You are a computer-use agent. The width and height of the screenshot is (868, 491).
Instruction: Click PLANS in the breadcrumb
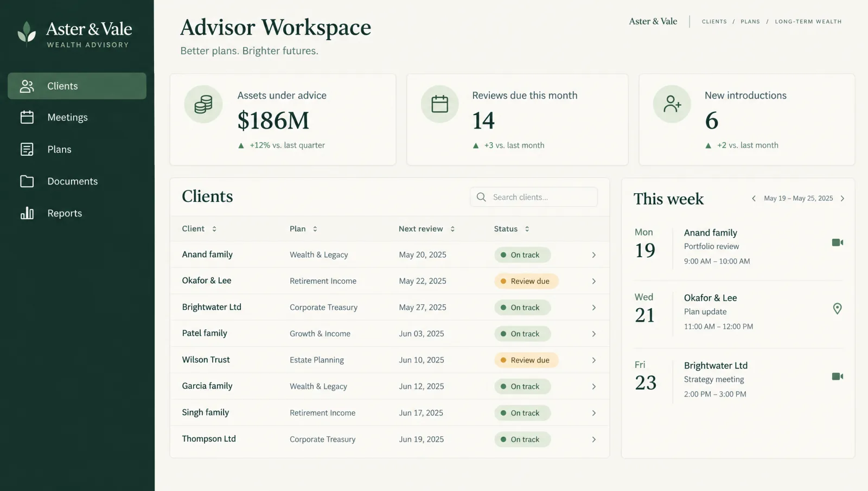coord(750,22)
